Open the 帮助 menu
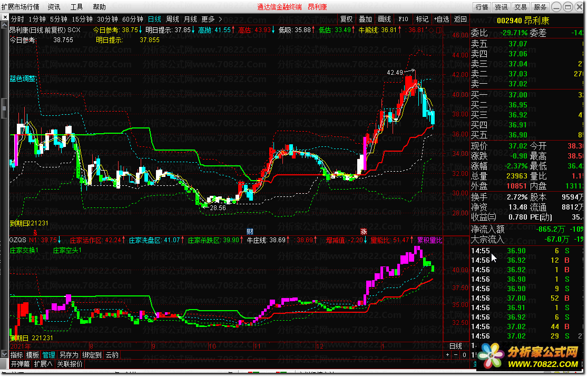This screenshot has width=588, height=377. coord(99,7)
